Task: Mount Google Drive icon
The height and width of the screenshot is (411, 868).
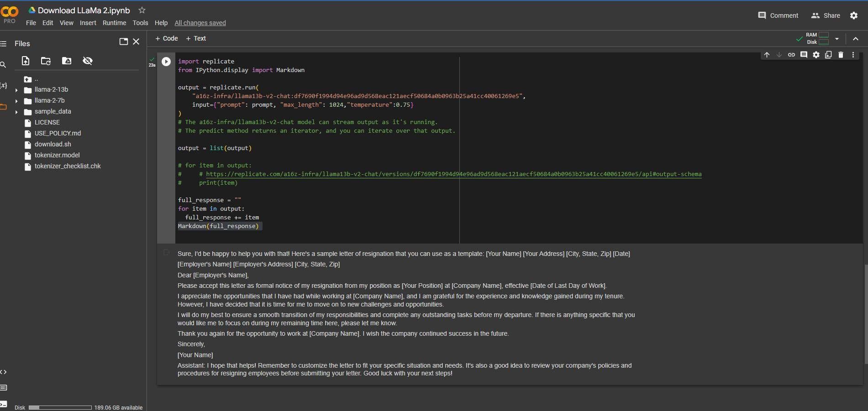Action: pyautogui.click(x=67, y=61)
